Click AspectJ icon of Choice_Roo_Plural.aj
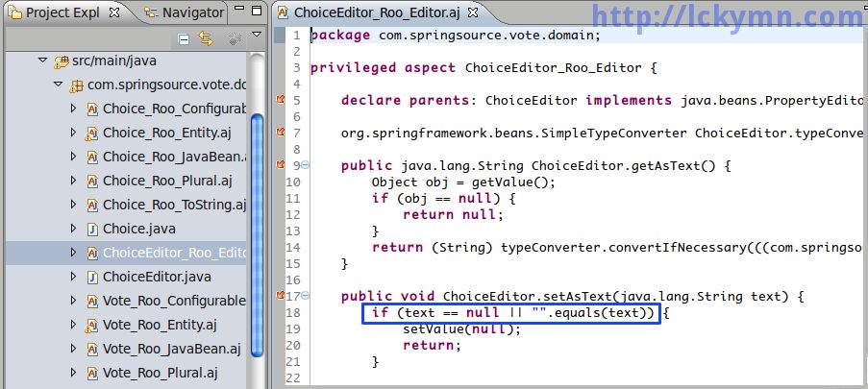868x389 pixels. [x=92, y=181]
